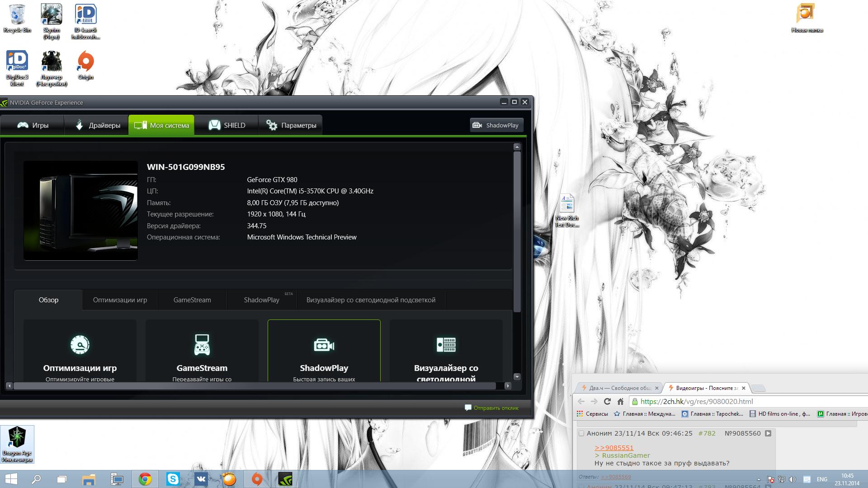Screen dimensions: 868x488
Task: Click the Chrome taskbar icon
Action: pos(145,479)
